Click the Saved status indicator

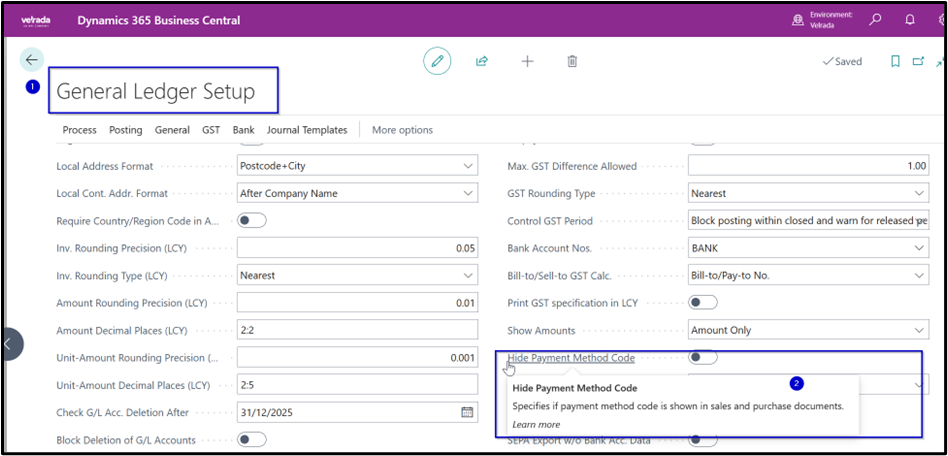coord(842,61)
